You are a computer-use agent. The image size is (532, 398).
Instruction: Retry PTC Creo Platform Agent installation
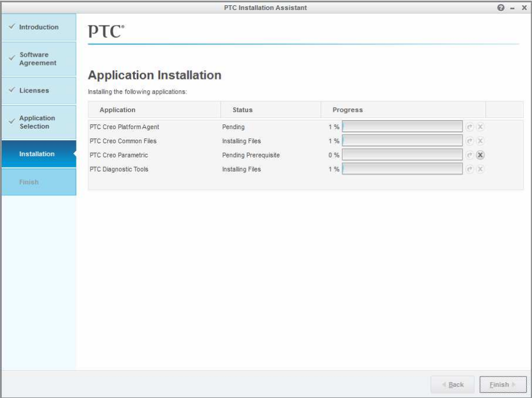(x=470, y=127)
